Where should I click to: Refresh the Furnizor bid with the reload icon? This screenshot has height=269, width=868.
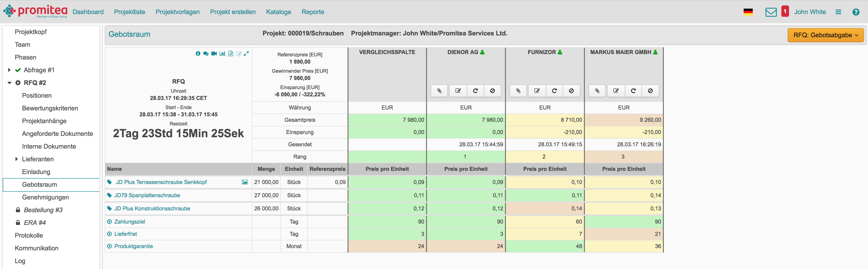point(554,91)
